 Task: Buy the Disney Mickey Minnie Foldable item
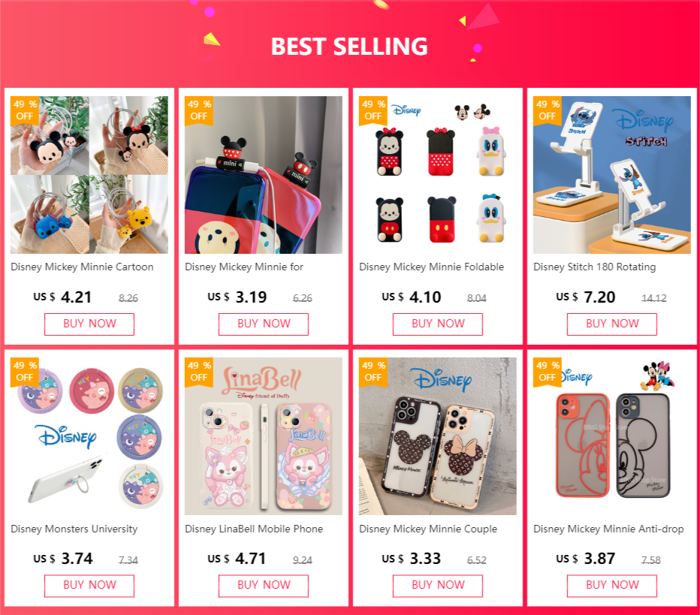(437, 324)
